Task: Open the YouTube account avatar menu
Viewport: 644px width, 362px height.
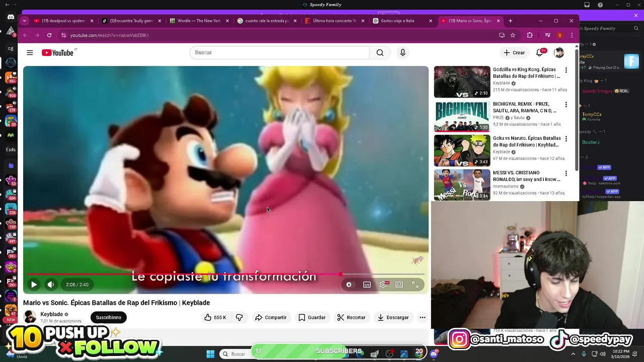Action: click(558, 52)
